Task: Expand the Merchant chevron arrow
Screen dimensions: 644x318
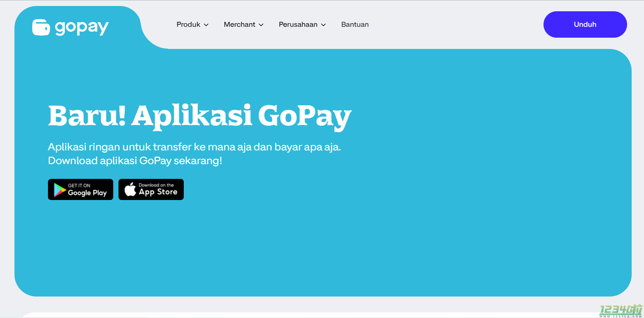Action: (261, 25)
